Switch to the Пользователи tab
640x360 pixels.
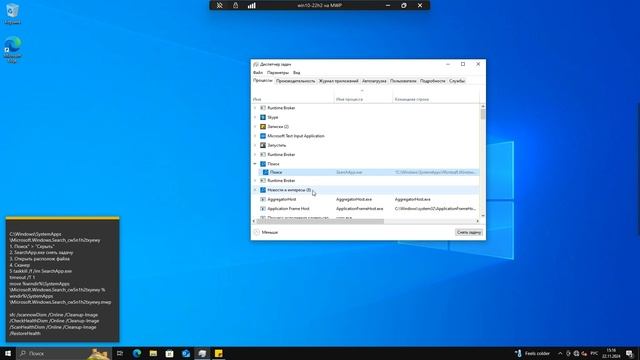403,81
